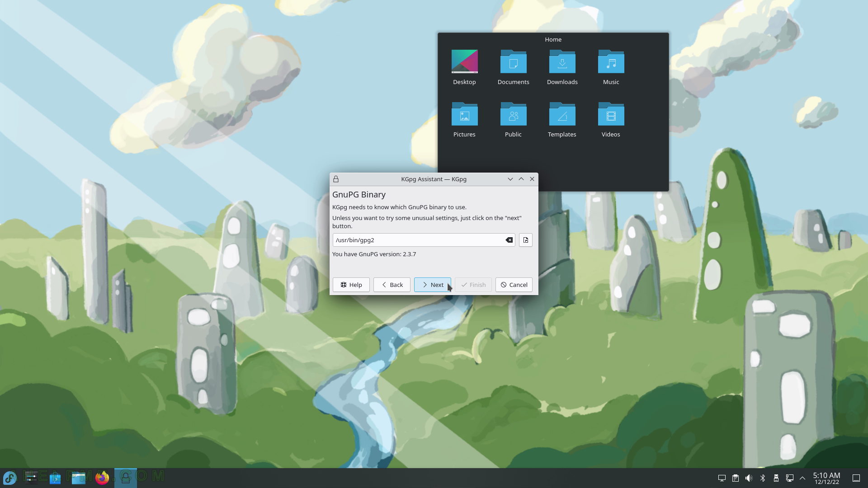Minimize the KGpg Assistant window
This screenshot has height=488, width=868.
(x=510, y=179)
